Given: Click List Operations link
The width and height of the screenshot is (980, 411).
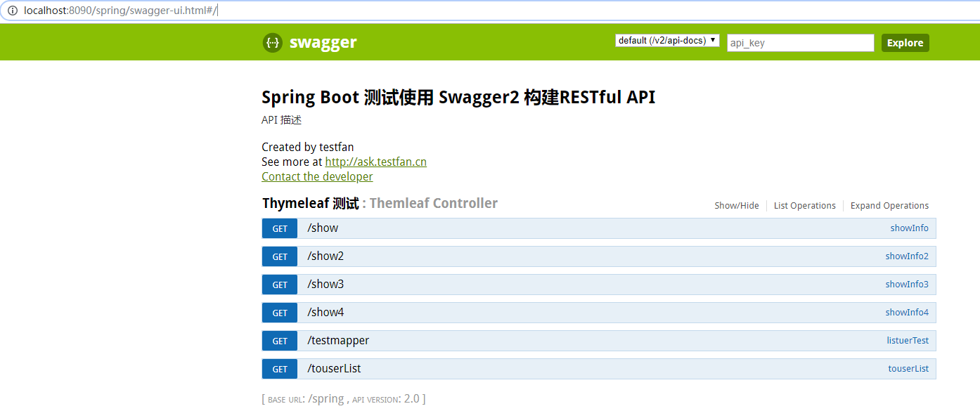Looking at the screenshot, I should click(x=805, y=206).
